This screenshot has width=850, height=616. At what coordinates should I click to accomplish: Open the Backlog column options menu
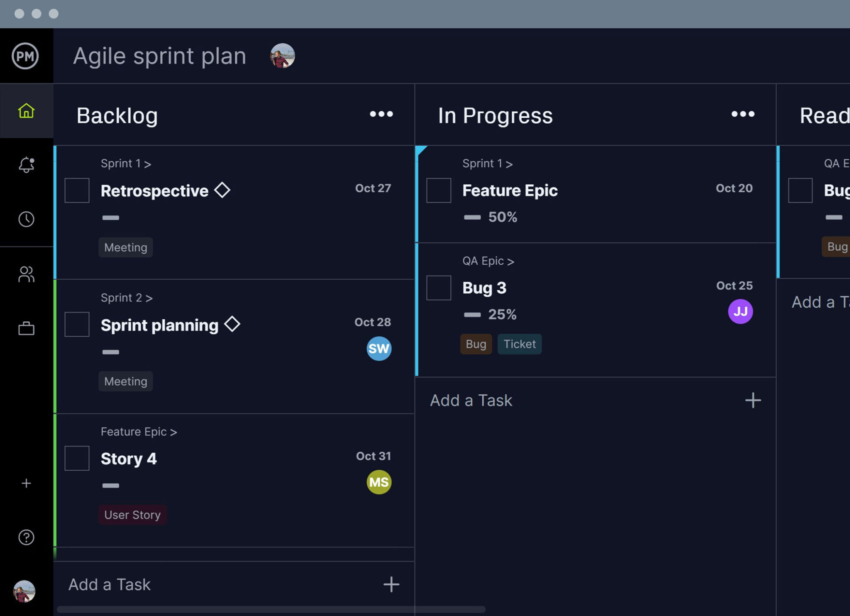click(381, 114)
